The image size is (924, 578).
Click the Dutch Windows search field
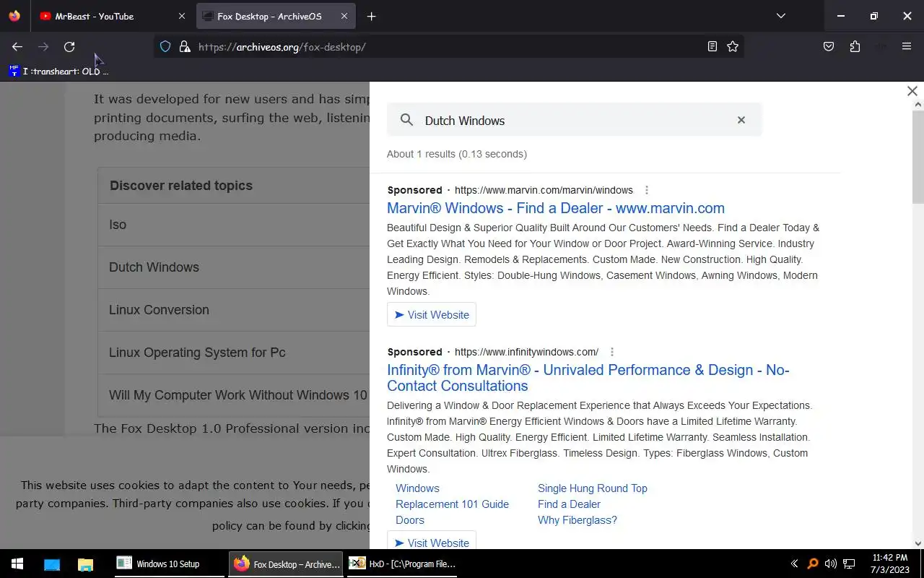pos(574,120)
